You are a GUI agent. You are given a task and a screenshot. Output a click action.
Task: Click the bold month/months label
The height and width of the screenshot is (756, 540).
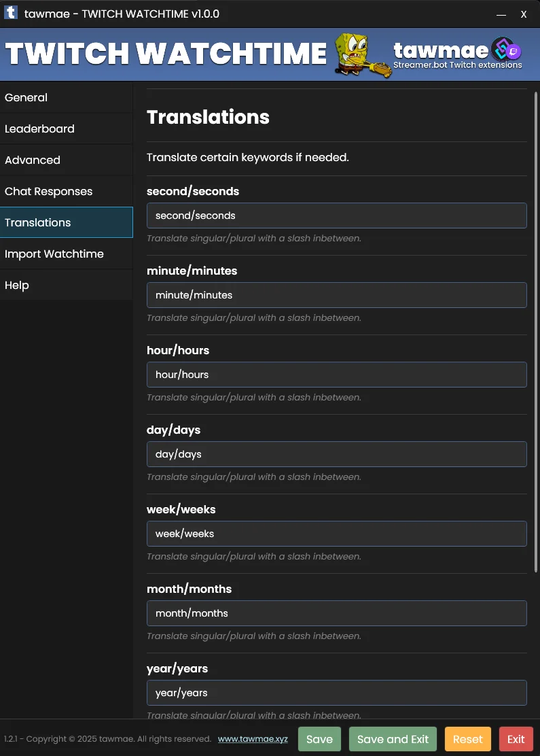pos(189,589)
